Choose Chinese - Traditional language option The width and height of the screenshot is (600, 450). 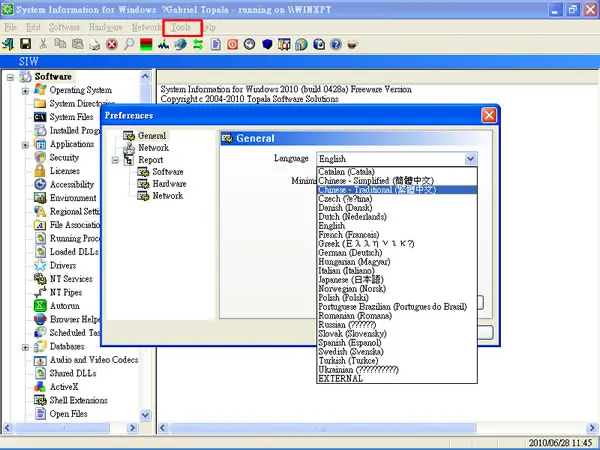click(x=397, y=190)
